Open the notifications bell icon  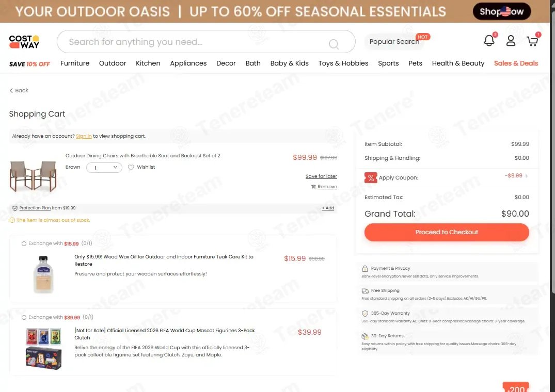pyautogui.click(x=489, y=41)
